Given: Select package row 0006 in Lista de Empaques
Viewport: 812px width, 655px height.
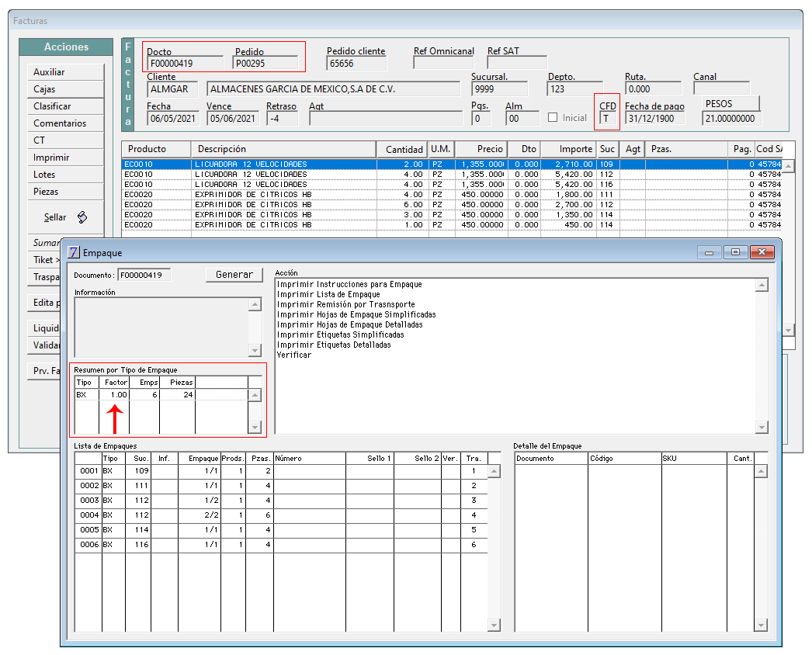Looking at the screenshot, I should click(x=281, y=545).
